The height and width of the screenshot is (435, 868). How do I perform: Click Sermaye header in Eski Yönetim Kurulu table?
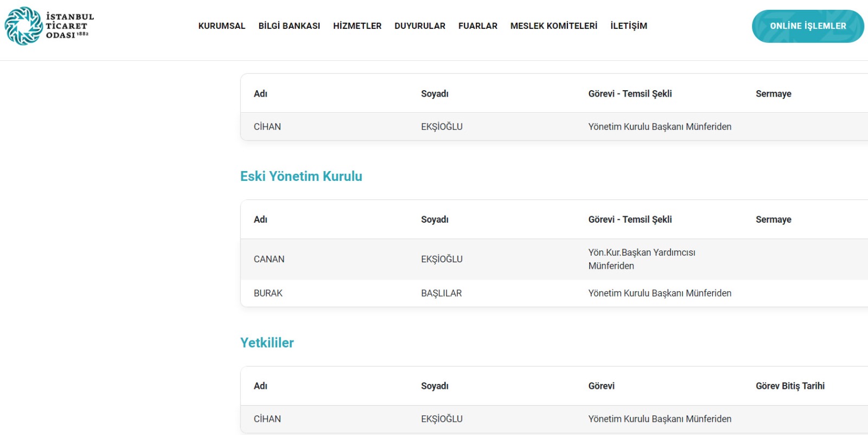coord(773,219)
